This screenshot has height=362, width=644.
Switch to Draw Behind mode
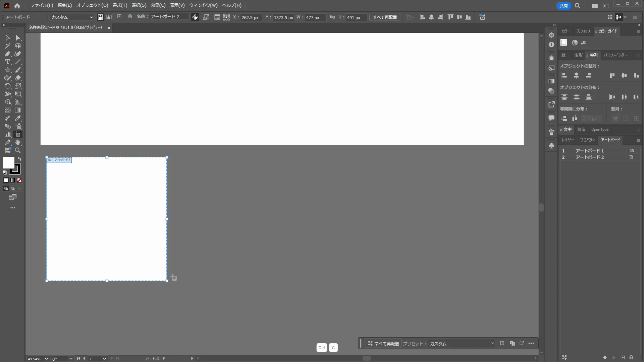(x=13, y=188)
